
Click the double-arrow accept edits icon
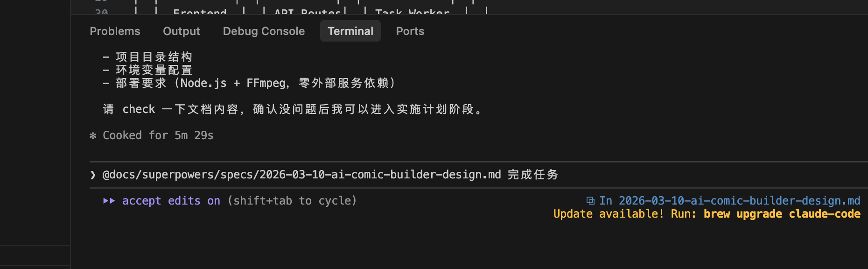coord(109,201)
